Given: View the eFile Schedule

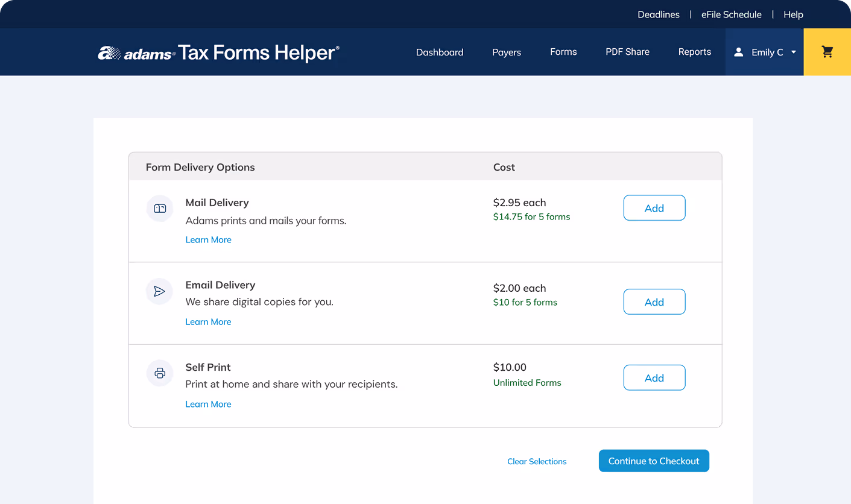Looking at the screenshot, I should tap(732, 14).
